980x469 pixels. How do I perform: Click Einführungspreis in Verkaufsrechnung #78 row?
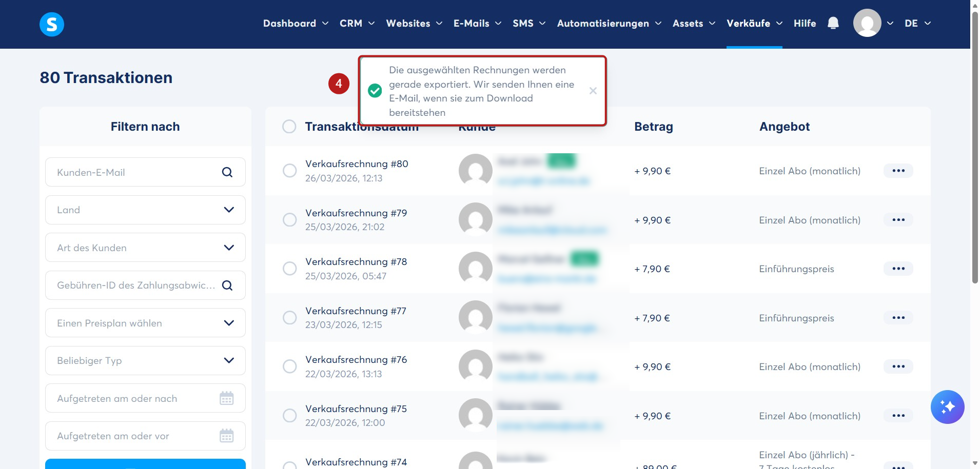(796, 269)
